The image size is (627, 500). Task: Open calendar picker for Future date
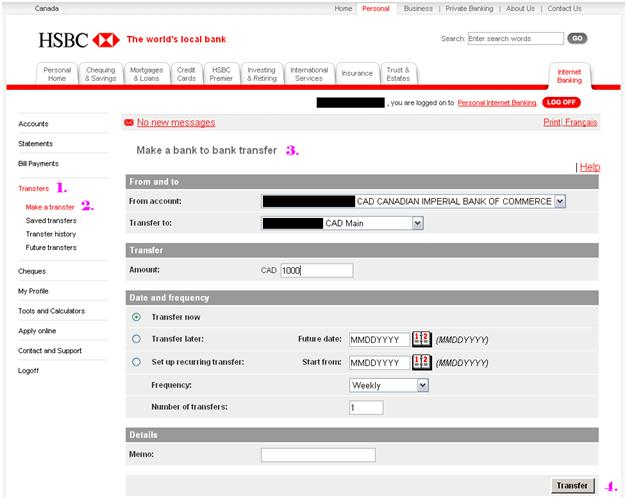click(422, 339)
